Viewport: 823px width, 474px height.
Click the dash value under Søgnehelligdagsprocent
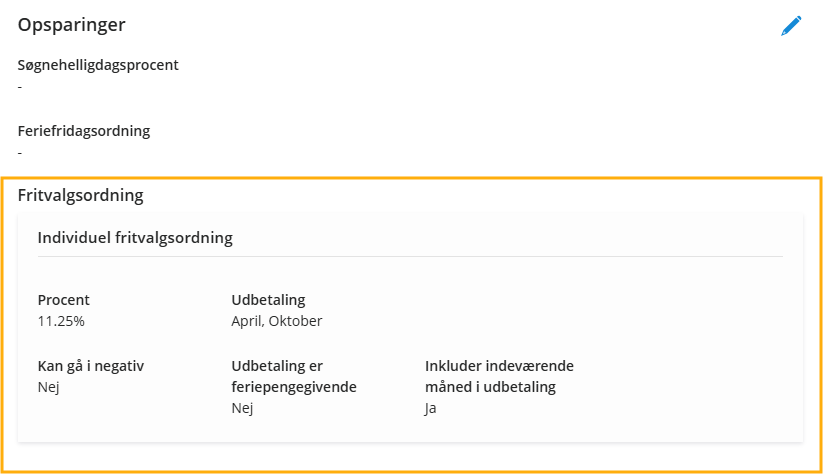pyautogui.click(x=21, y=87)
